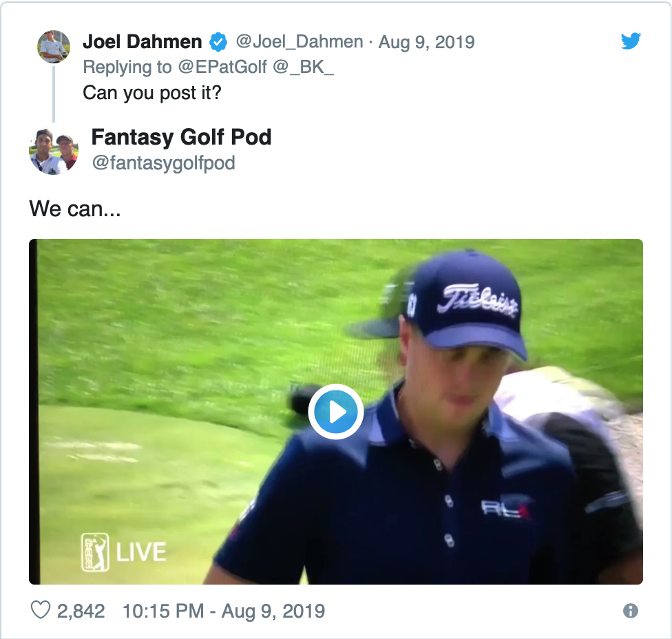Open the Fantasy Golf Pod avatar
672x639 pixels.
[54, 151]
